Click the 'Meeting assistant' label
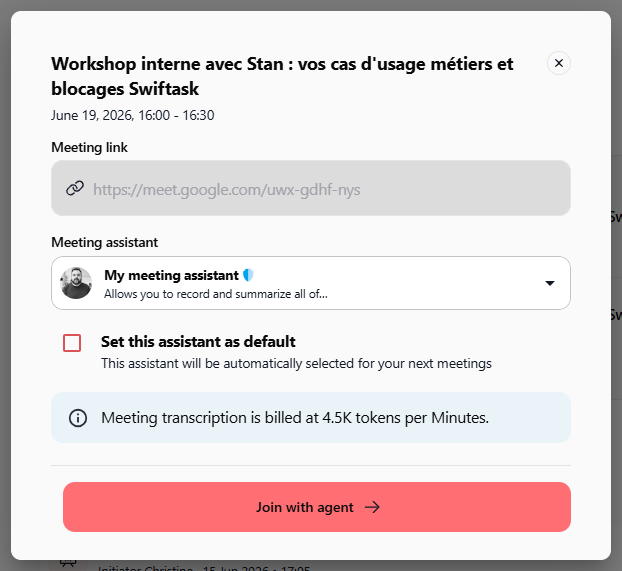Viewport: 622px width, 571px height. pyautogui.click(x=104, y=242)
